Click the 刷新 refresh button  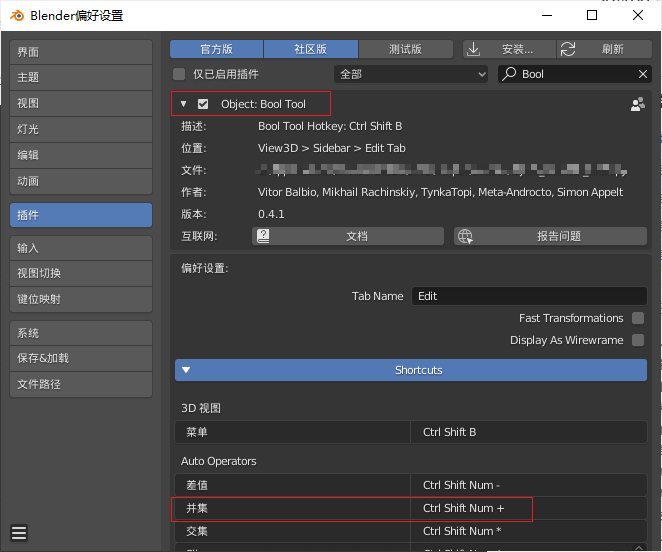click(605, 49)
